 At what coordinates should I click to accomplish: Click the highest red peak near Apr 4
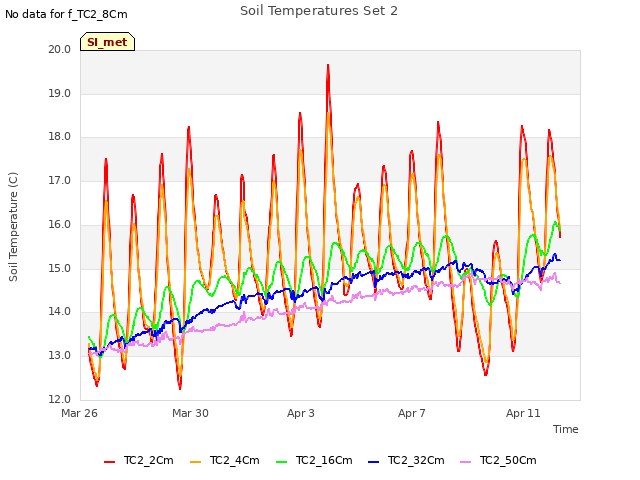click(x=328, y=65)
